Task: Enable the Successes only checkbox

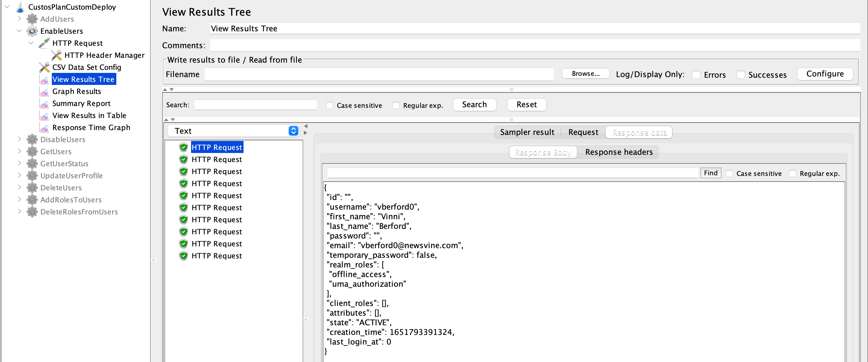Action: pos(740,75)
